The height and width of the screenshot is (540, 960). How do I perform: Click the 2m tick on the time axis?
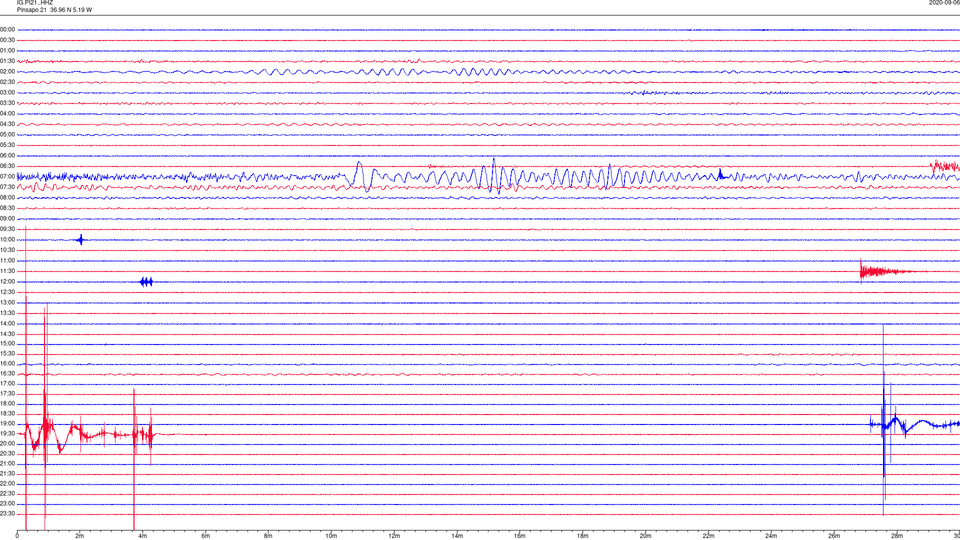80,536
